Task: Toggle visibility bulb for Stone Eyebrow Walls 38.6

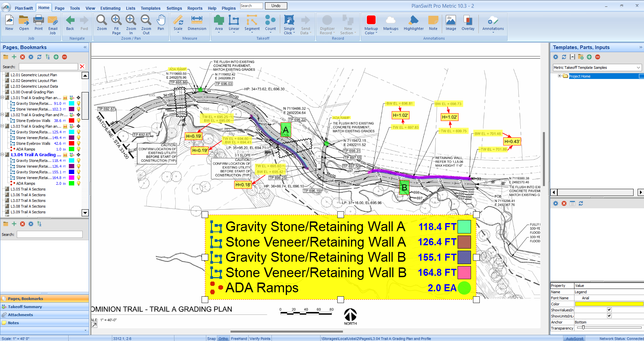Action: [x=79, y=121]
